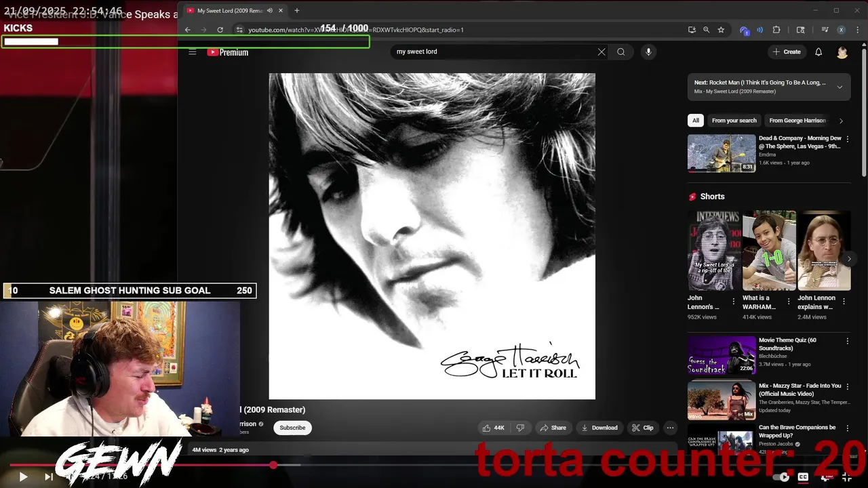Enter fullscreen mode on player
The height and width of the screenshot is (488, 868).
coord(846,476)
